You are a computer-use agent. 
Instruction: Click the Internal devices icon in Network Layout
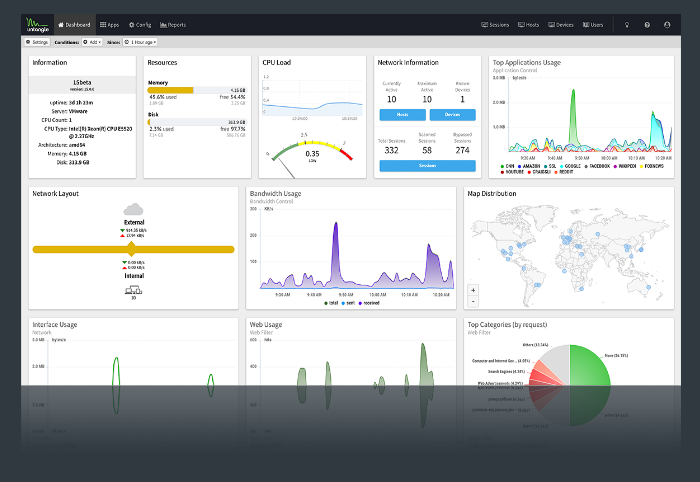coord(133,290)
